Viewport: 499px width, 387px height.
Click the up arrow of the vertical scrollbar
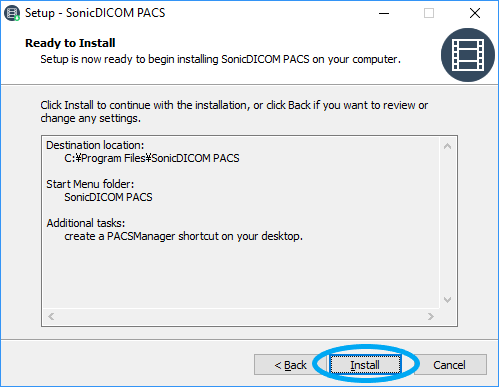pos(448,146)
